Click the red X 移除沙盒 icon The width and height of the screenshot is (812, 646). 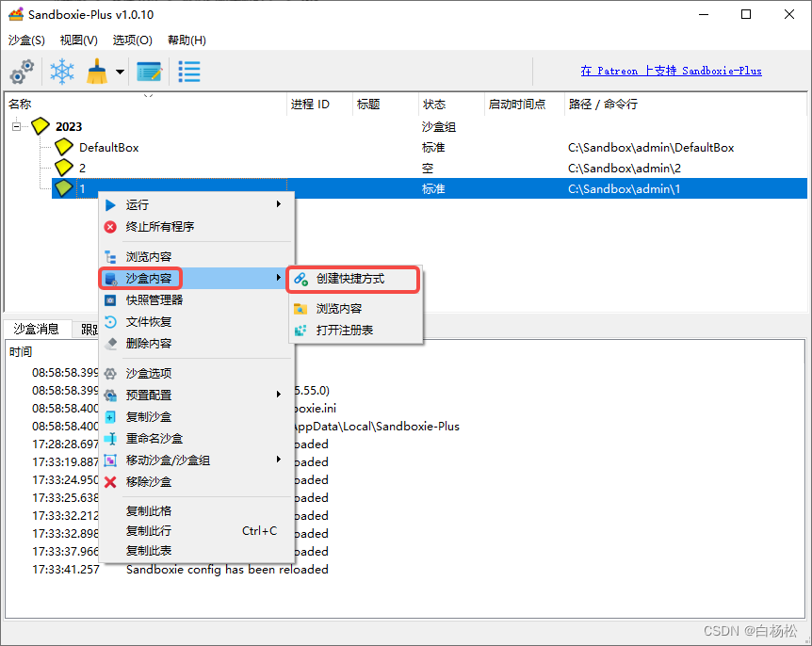[110, 482]
